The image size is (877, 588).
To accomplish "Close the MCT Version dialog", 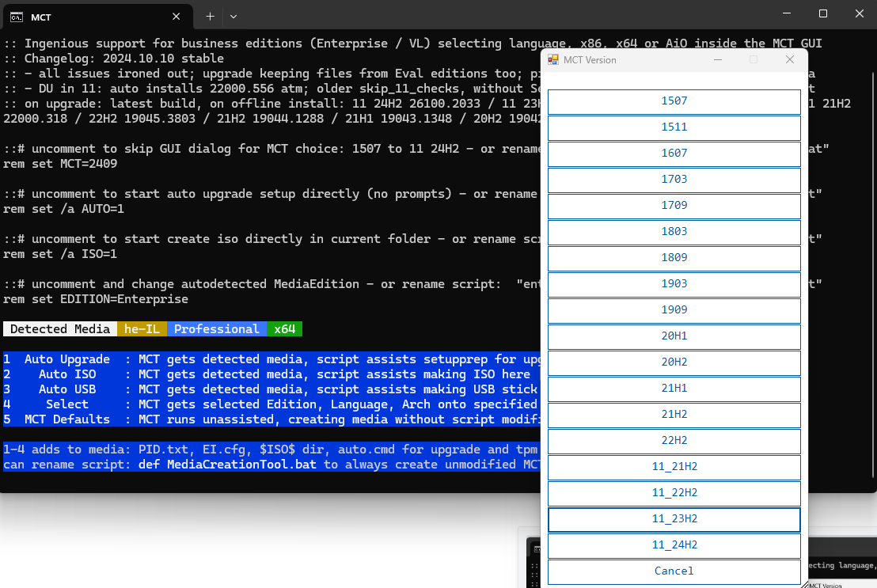I will pos(789,59).
